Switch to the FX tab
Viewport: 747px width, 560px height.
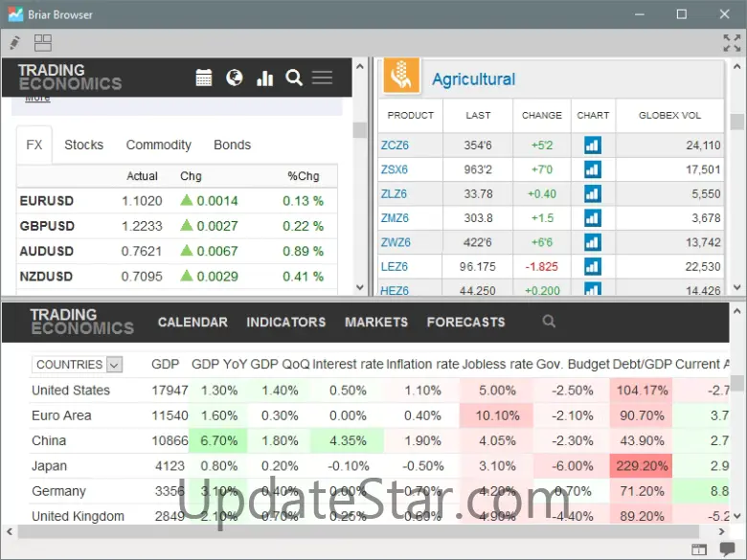tap(34, 145)
